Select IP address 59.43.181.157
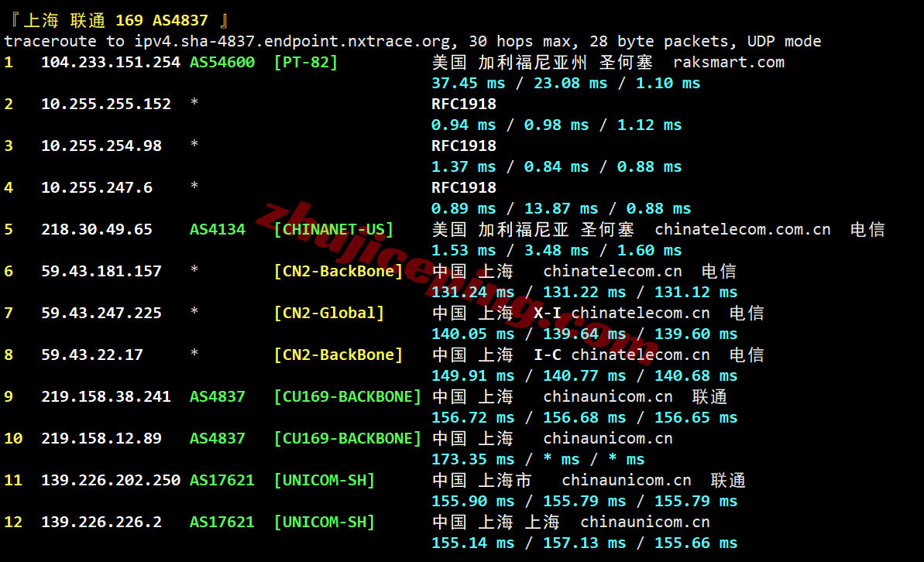The height and width of the screenshot is (562, 924). [101, 272]
